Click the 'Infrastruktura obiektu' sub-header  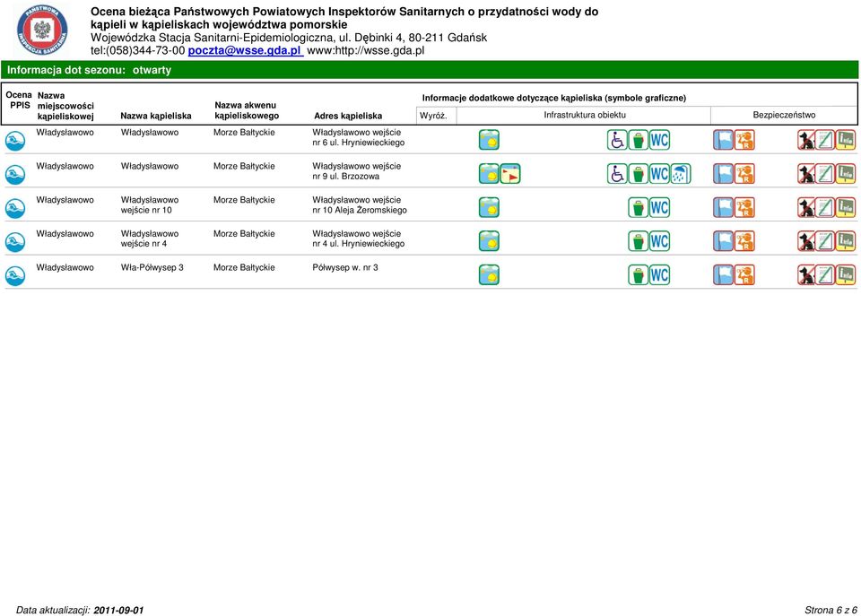[x=585, y=115]
